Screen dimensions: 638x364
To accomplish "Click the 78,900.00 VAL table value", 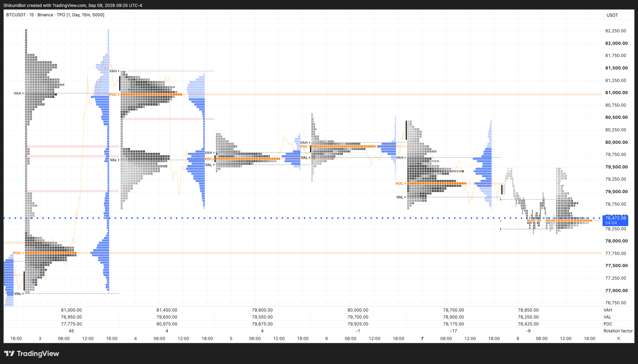I will (453, 317).
